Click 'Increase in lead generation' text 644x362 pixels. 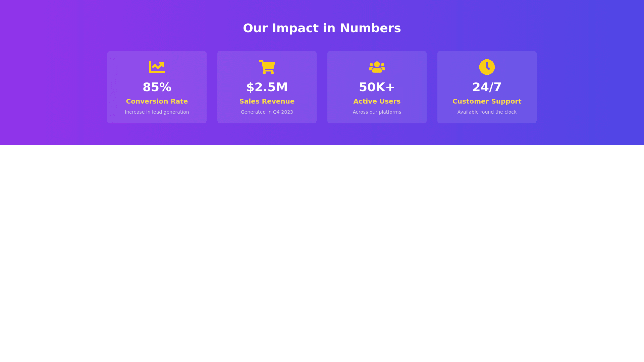tap(157, 112)
